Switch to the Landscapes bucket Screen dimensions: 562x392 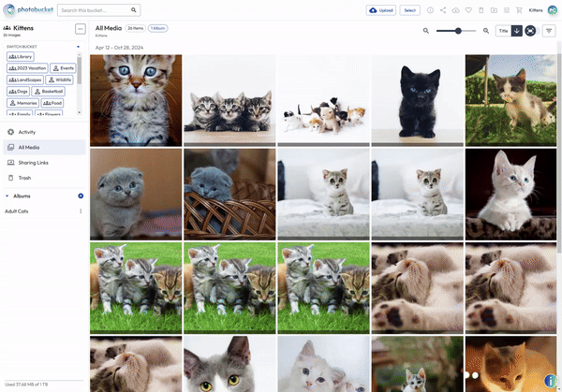pos(25,80)
